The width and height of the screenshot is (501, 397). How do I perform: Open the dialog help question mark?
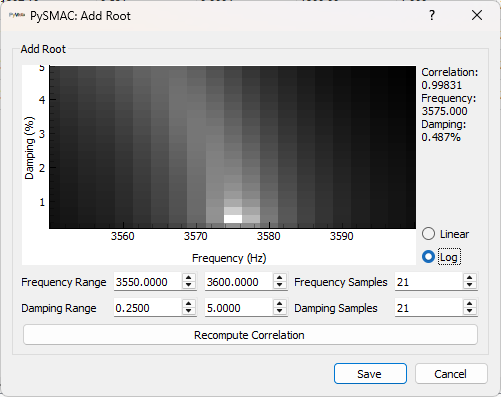click(x=432, y=15)
